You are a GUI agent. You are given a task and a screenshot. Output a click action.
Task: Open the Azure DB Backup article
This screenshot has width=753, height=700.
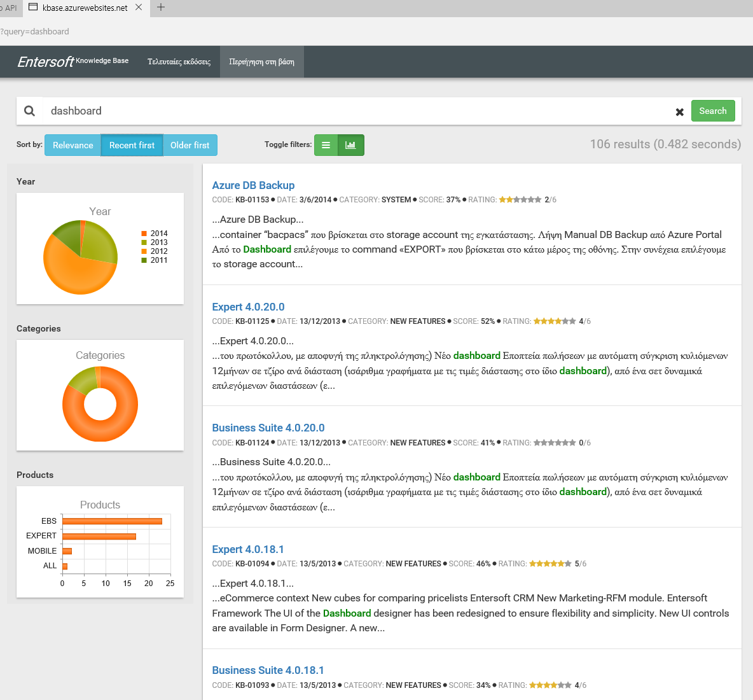pyautogui.click(x=253, y=185)
